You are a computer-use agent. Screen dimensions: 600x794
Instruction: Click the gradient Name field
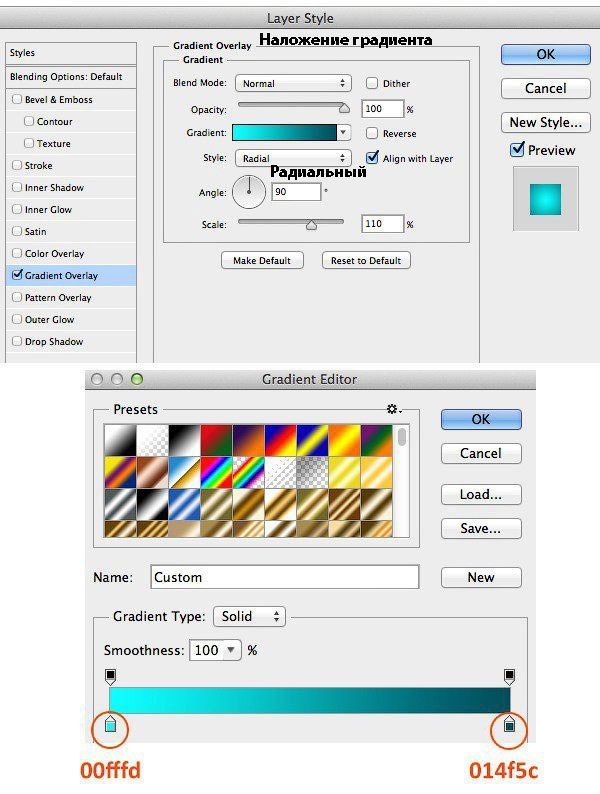pyautogui.click(x=285, y=577)
